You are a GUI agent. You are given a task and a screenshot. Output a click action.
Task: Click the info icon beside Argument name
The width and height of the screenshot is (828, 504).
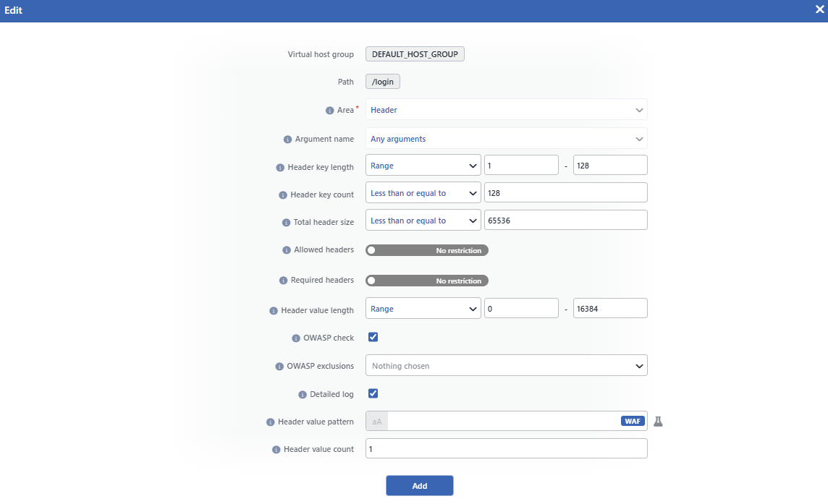coord(287,140)
